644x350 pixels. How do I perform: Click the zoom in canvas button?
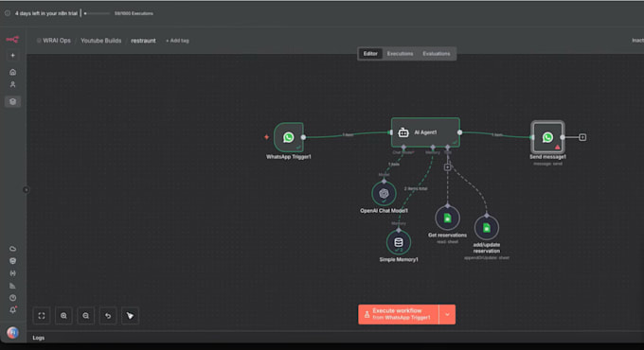coord(63,316)
